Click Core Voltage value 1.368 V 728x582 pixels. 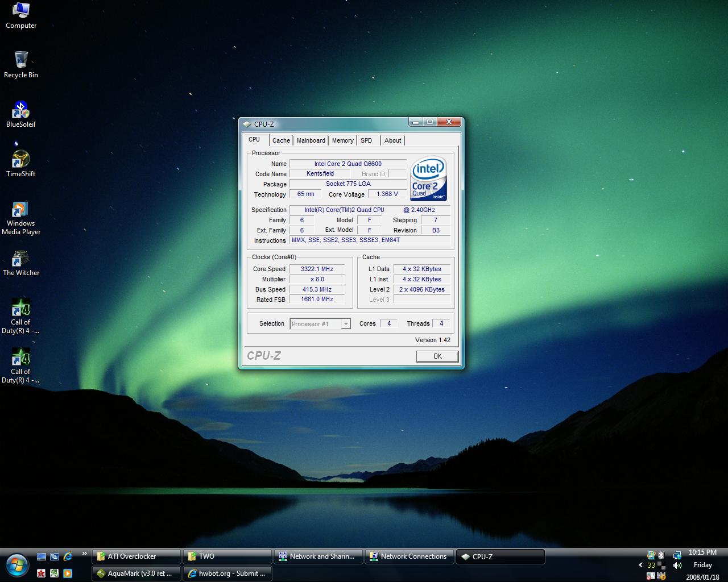point(387,194)
